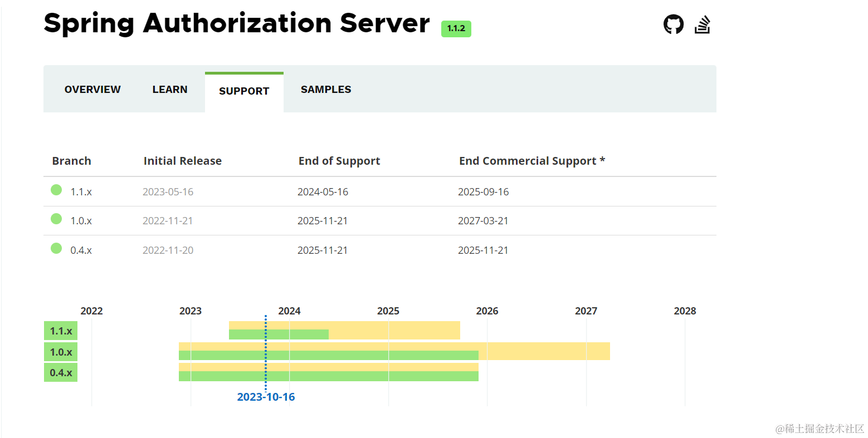Click the Initial Release column header
868x438 pixels.
[183, 161]
